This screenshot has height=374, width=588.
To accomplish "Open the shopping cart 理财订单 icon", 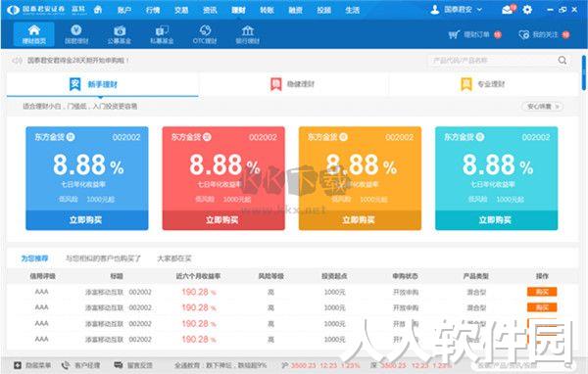I will (454, 35).
